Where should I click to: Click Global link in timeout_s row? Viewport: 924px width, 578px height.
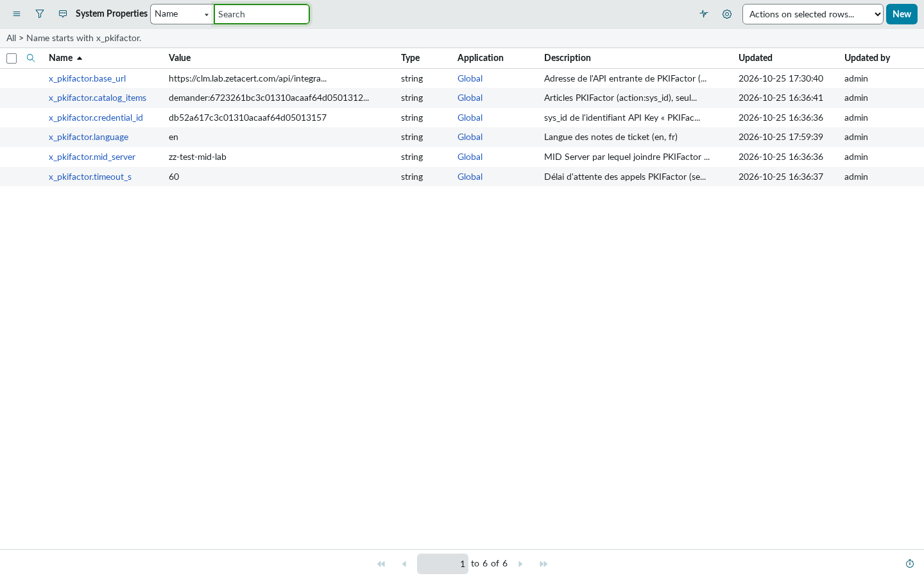[470, 177]
